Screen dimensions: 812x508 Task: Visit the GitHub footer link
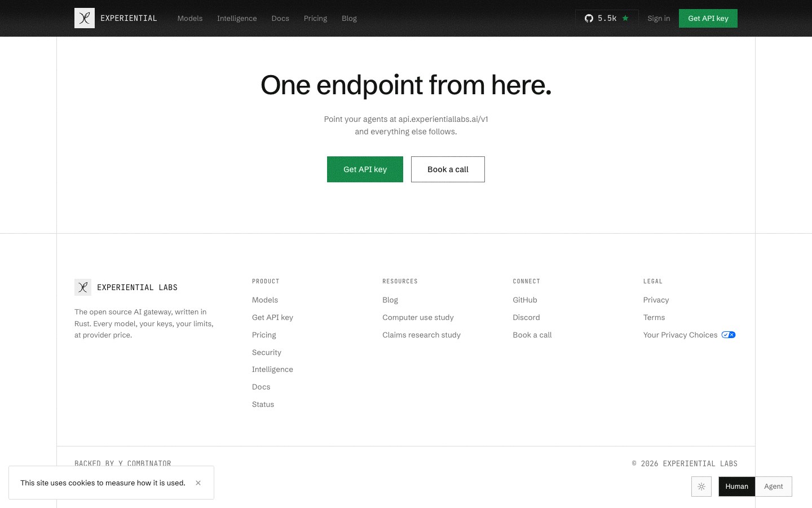pos(525,300)
